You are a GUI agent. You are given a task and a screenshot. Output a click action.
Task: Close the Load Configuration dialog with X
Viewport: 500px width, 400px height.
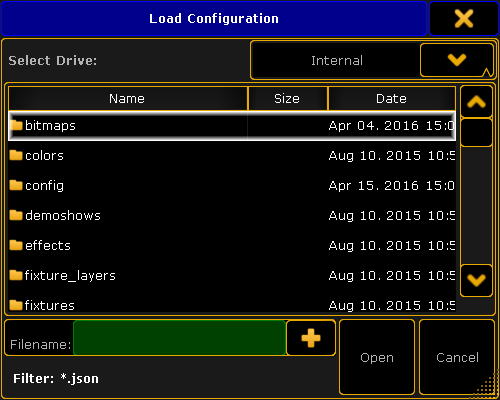(464, 19)
